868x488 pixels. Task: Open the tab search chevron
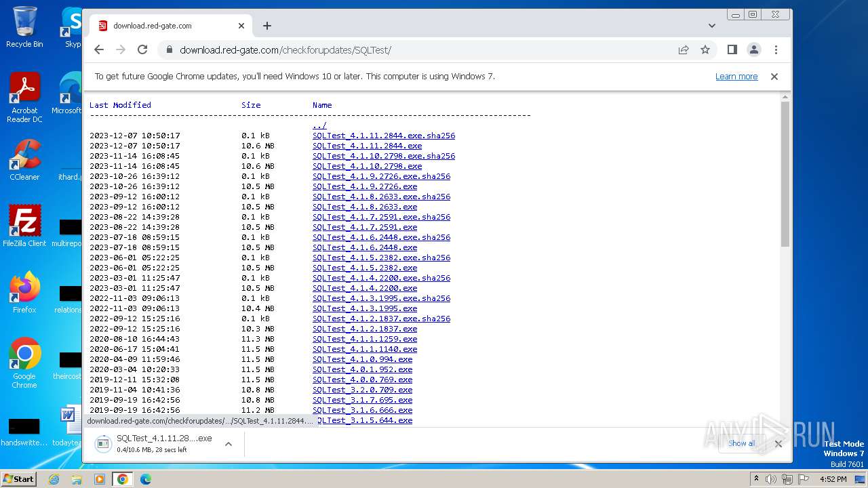711,26
